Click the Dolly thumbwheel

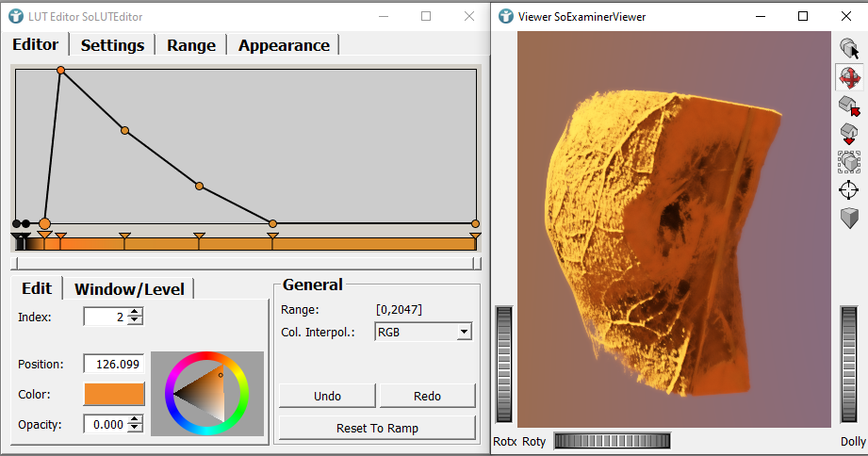click(x=852, y=366)
